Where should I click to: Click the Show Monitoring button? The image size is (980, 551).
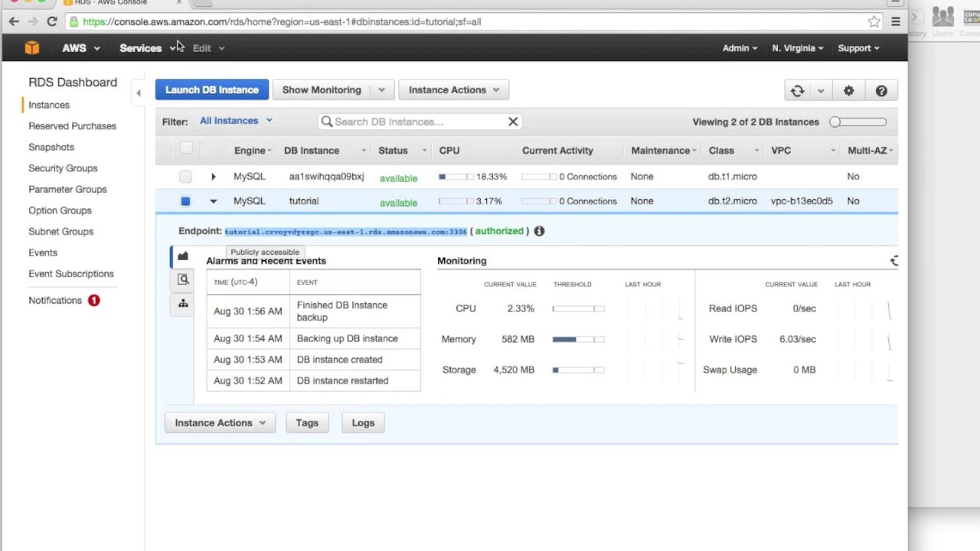[x=322, y=90]
